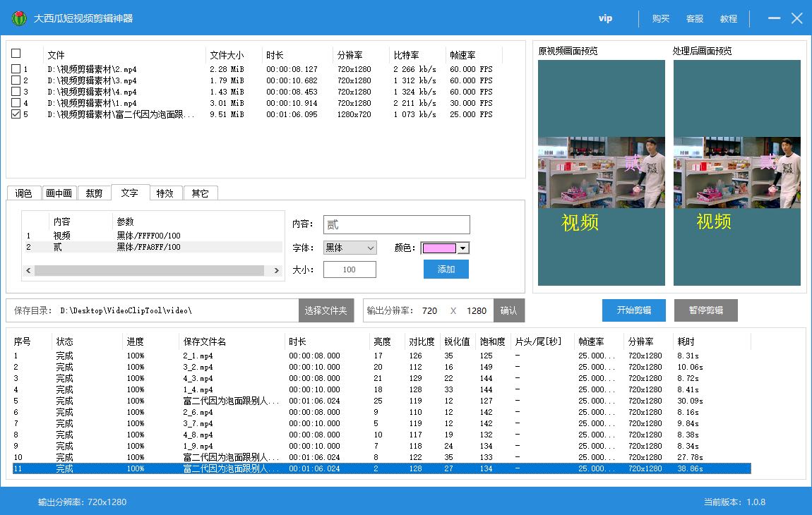Open the 黑体 font dropdown
The height and width of the screenshot is (515, 812).
pyautogui.click(x=350, y=248)
